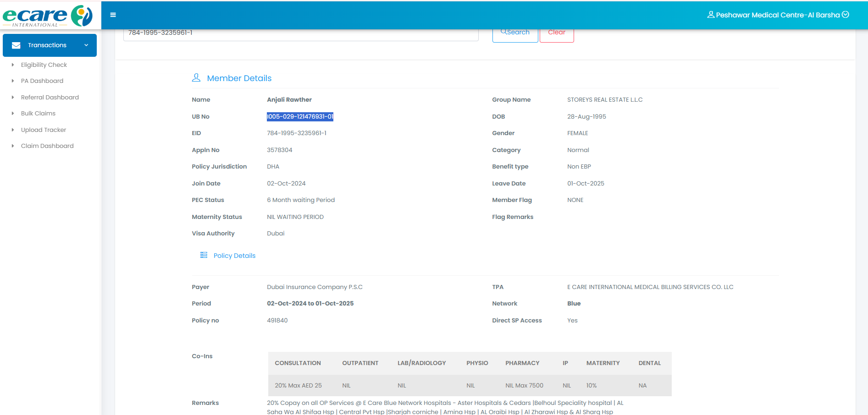Click the Policy Details list icon
This screenshot has height=415, width=868.
(204, 255)
